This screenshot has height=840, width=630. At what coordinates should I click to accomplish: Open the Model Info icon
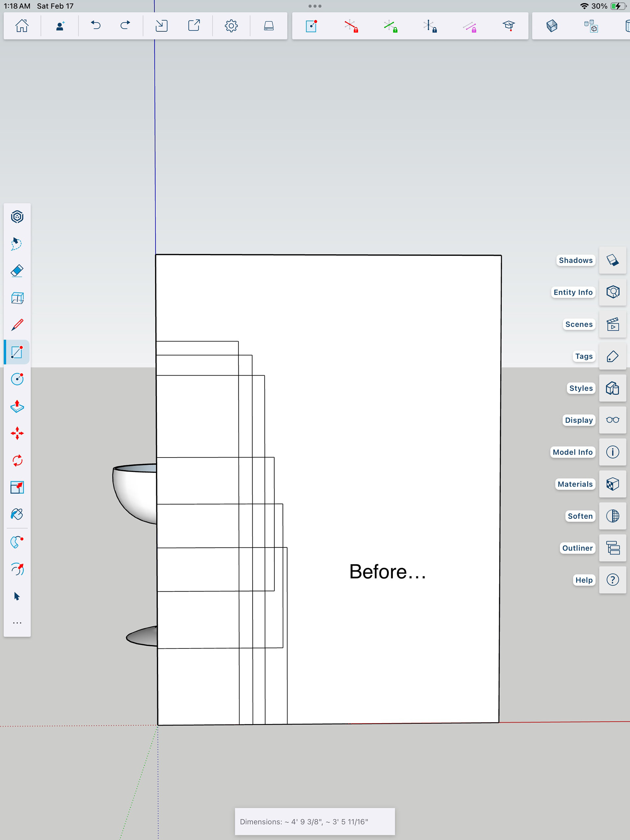pos(613,452)
